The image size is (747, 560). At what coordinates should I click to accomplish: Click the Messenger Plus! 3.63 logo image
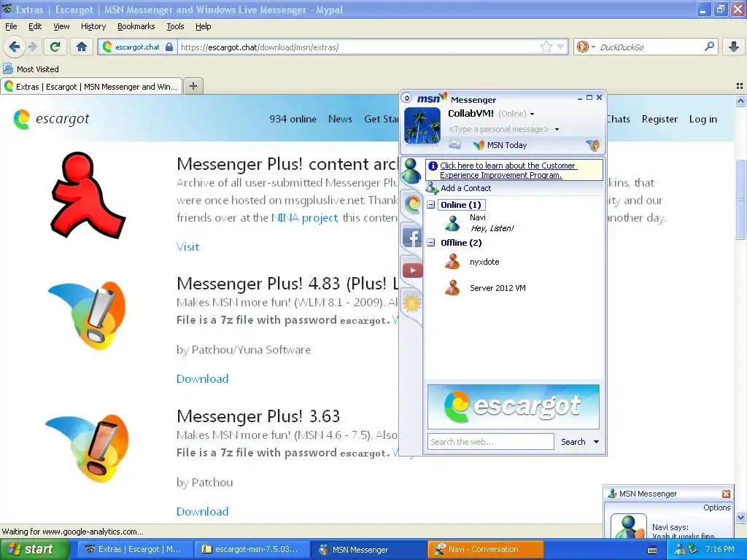[87, 448]
